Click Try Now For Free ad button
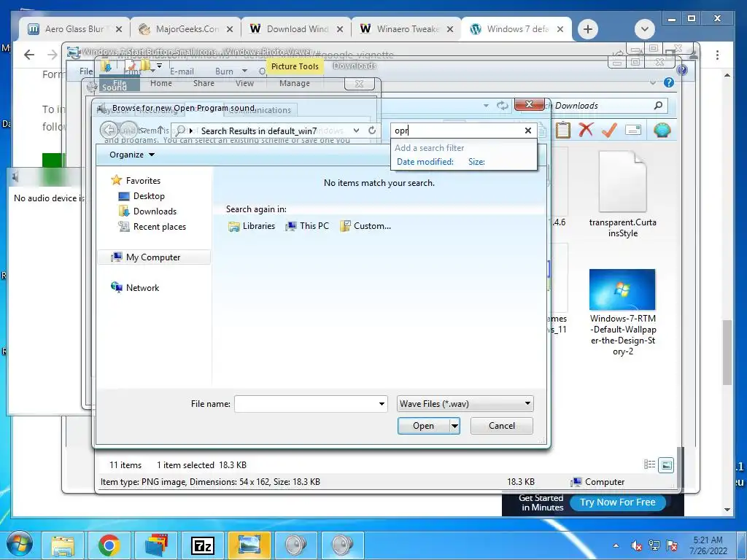The width and height of the screenshot is (747, 560). coord(617,502)
